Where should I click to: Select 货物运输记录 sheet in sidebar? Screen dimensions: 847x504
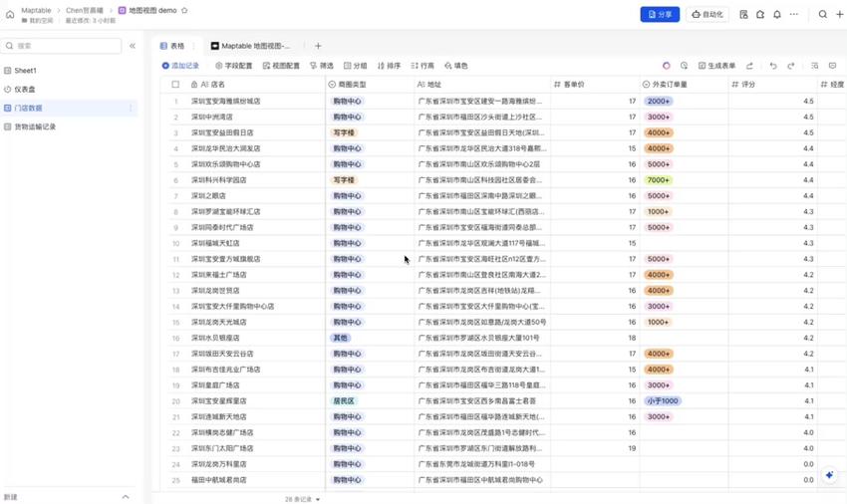(35, 126)
